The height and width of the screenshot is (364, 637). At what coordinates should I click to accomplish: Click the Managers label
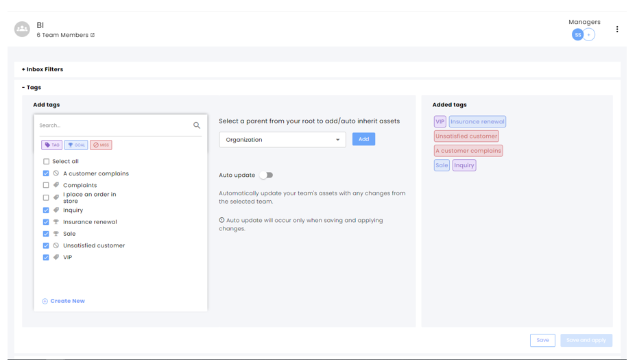click(x=584, y=22)
